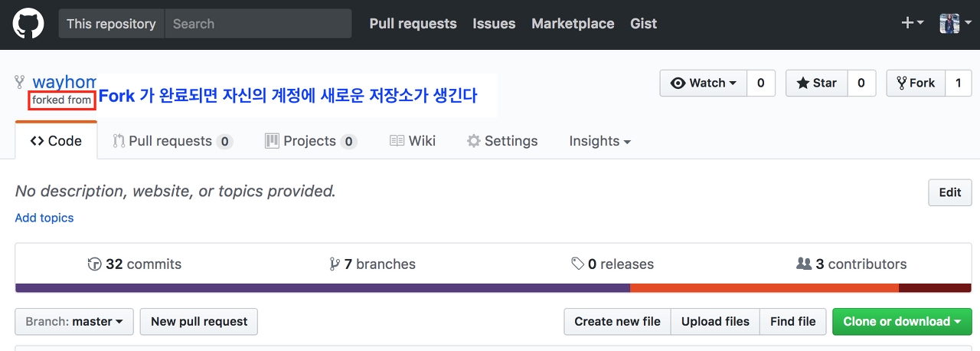Viewport: 980px width, 351px height.
Task: Click the Add topics link
Action: coord(44,218)
